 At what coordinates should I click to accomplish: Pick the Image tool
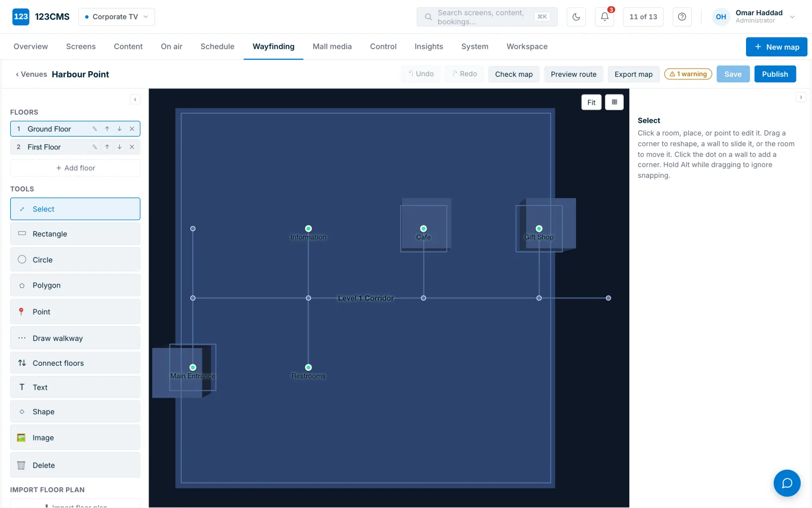(x=75, y=437)
